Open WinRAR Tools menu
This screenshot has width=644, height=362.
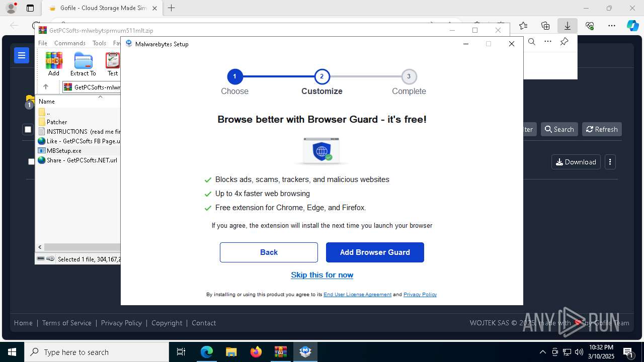pos(99,43)
